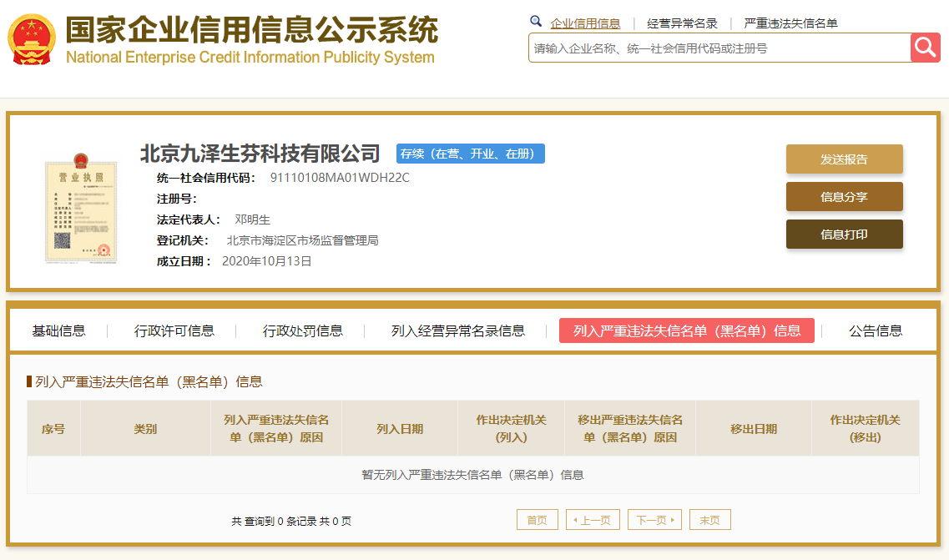Viewport: 949px width, 560px height.
Task: Go to first page with 首页
Action: coord(537,520)
